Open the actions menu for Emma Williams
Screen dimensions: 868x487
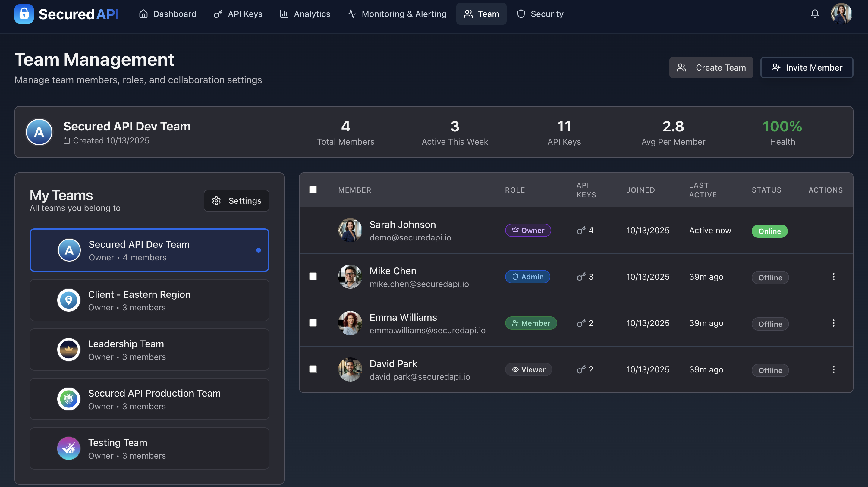[x=834, y=323]
